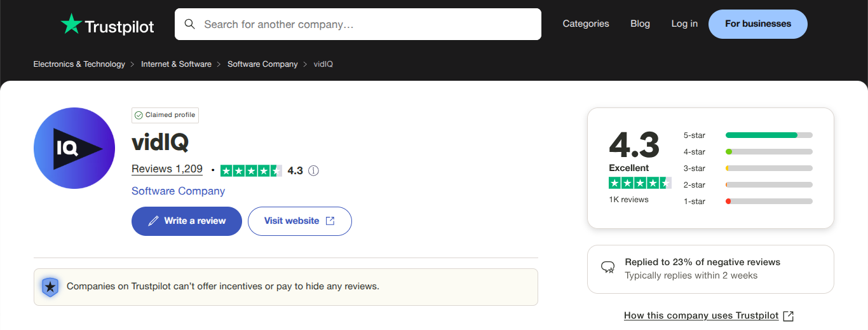Image resolution: width=868 pixels, height=330 pixels.
Task: Click the 1-star label
Action: [x=695, y=202]
